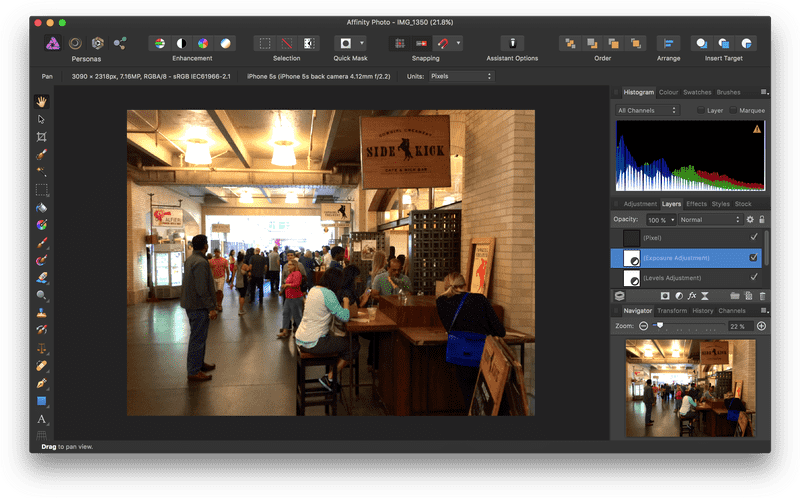Click the Quick Mask toolbar button
This screenshot has width=800, height=498.
point(346,44)
